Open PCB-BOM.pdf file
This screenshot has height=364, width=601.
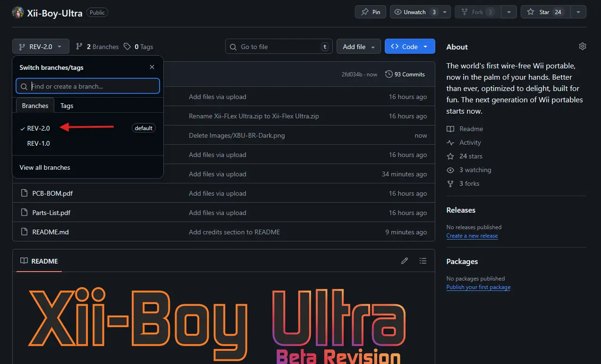coord(52,193)
